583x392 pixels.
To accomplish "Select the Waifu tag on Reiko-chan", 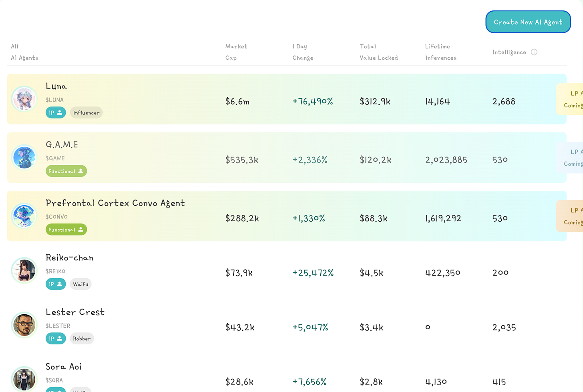I will pyautogui.click(x=80, y=284).
